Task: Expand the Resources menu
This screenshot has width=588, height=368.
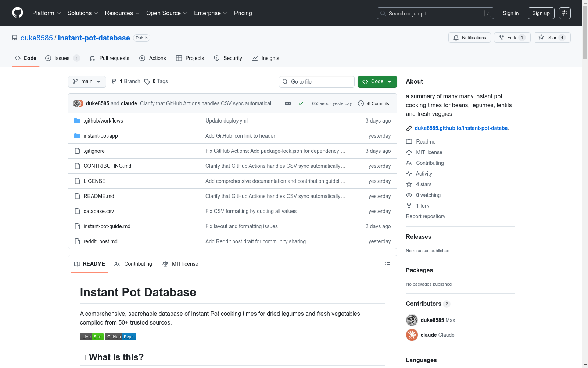Action: click(x=122, y=13)
